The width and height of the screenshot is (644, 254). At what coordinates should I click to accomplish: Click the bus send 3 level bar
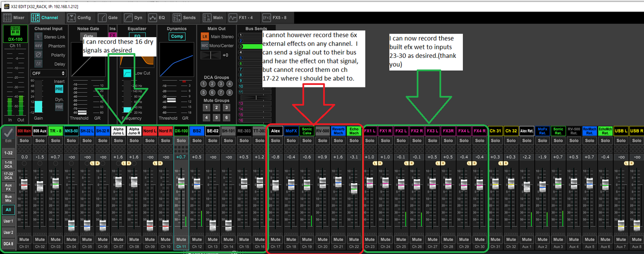point(256,47)
